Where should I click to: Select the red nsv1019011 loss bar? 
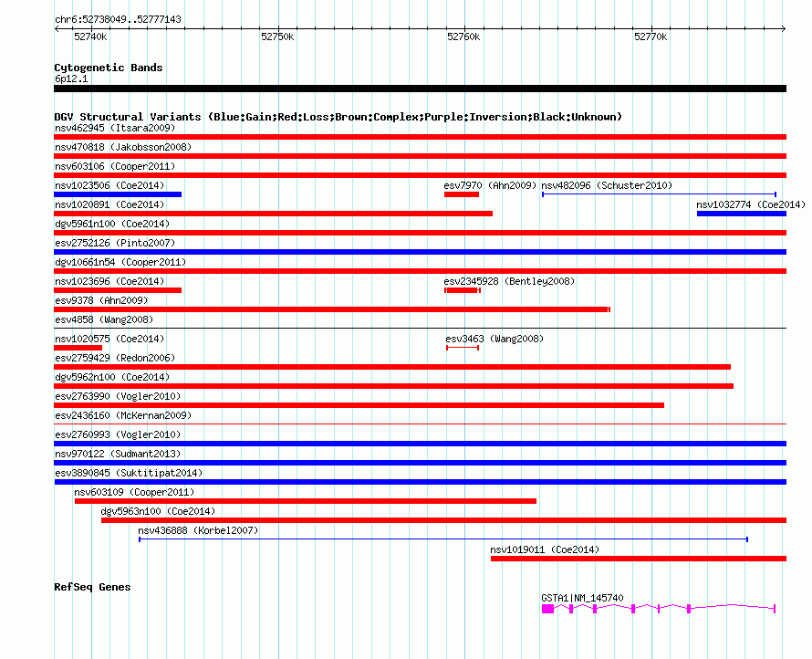point(639,559)
